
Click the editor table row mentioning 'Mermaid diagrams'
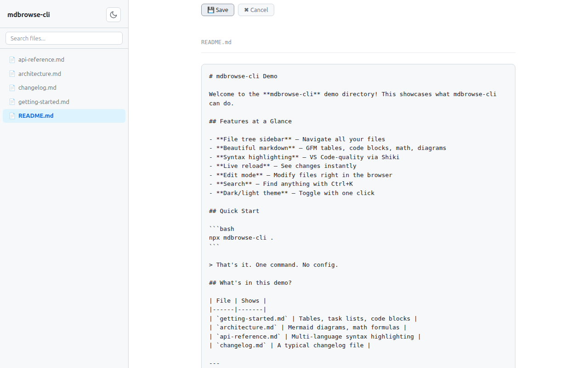[308, 328]
